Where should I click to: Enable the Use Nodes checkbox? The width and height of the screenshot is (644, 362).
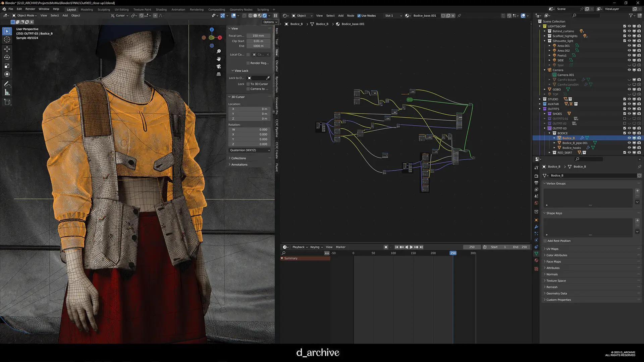[x=359, y=16]
